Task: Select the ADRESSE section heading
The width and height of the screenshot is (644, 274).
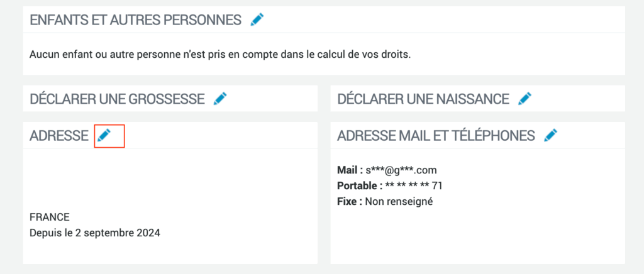Action: (59, 135)
